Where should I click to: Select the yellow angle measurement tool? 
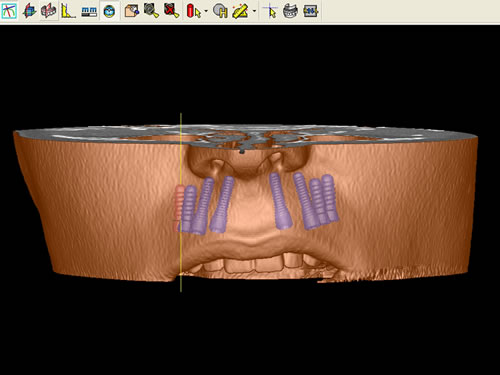(x=68, y=11)
